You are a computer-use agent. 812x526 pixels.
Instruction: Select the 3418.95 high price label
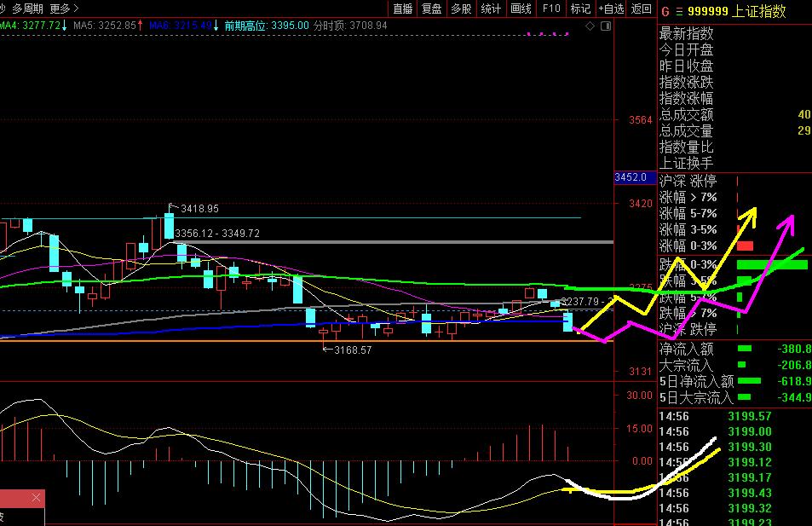click(x=199, y=208)
